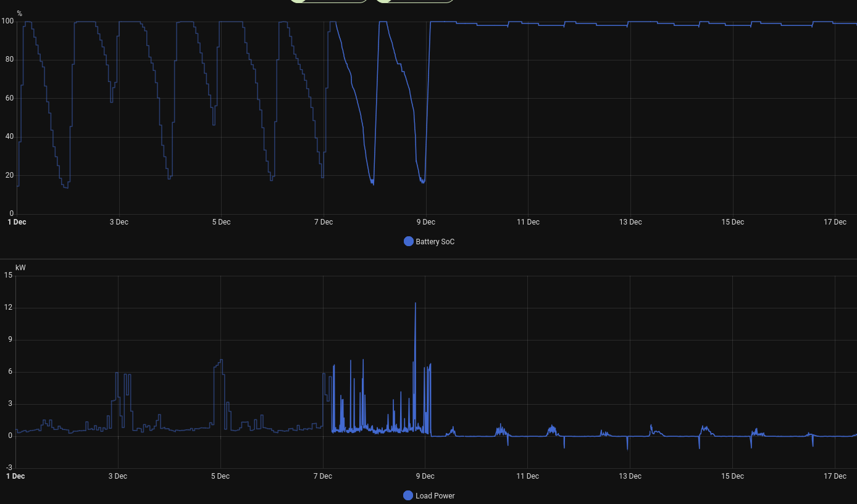Click "11 Dec" under the Load Power chart
Screen dimensions: 857x504
click(527, 476)
